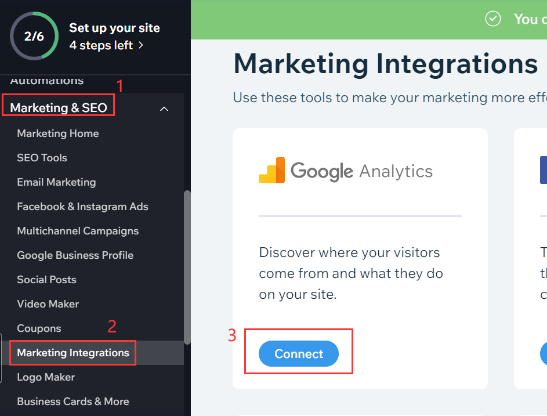
Task: Go to SEO Tools
Action: [42, 158]
